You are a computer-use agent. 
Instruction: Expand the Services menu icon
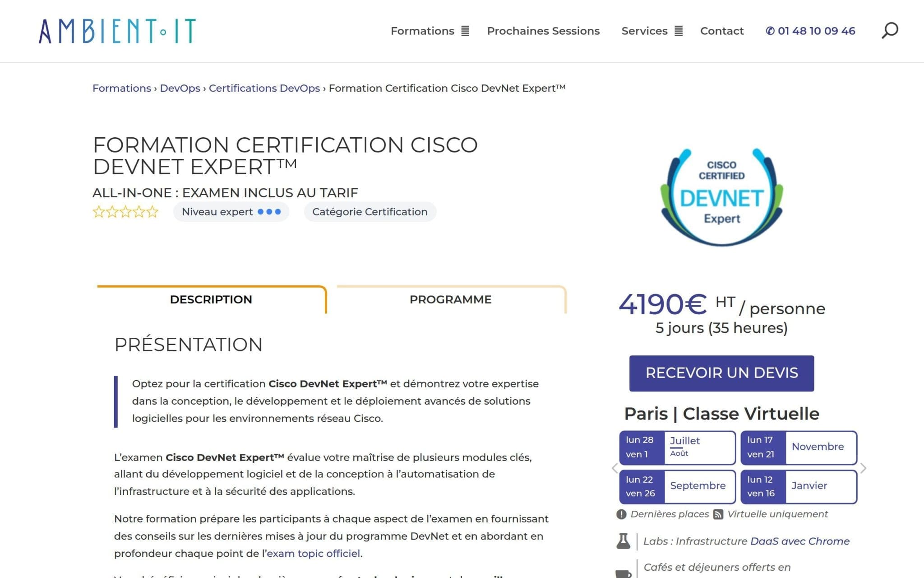[x=679, y=31]
